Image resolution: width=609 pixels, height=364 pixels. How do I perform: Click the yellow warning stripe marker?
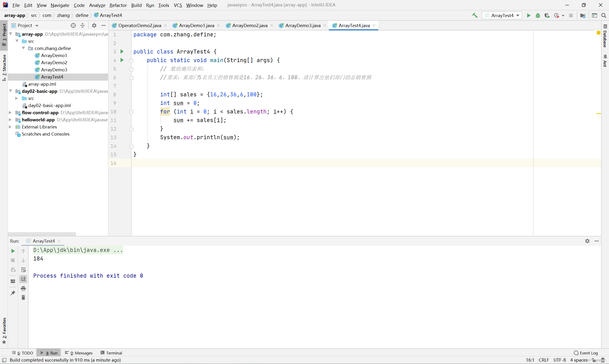pyautogui.click(x=599, y=113)
